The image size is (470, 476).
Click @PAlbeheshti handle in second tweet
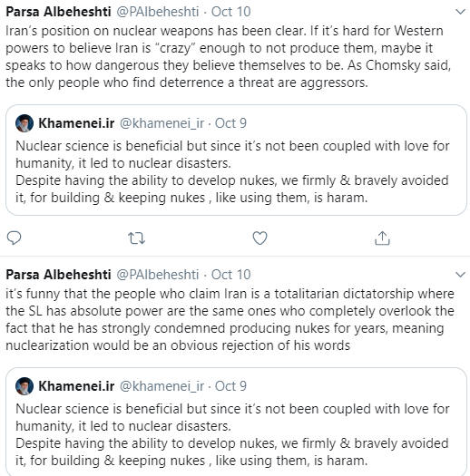pyautogui.click(x=158, y=275)
